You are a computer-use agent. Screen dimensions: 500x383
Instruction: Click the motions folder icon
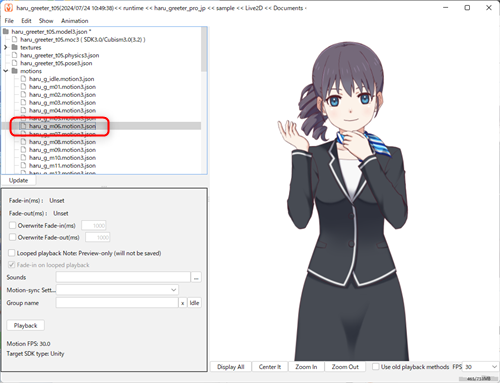[14, 71]
